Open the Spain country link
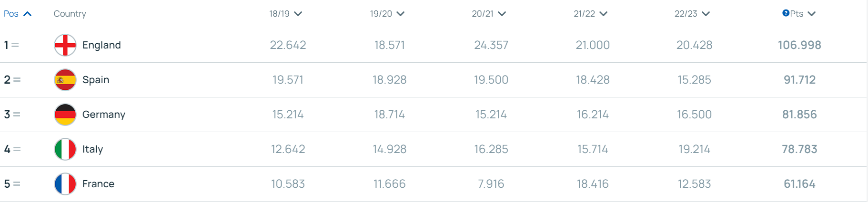This screenshot has width=868, height=202. (96, 80)
